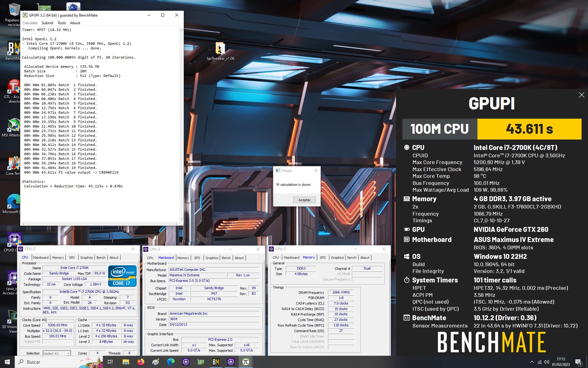Open Task View from the taskbar
588x368 pixels.
[110, 362]
